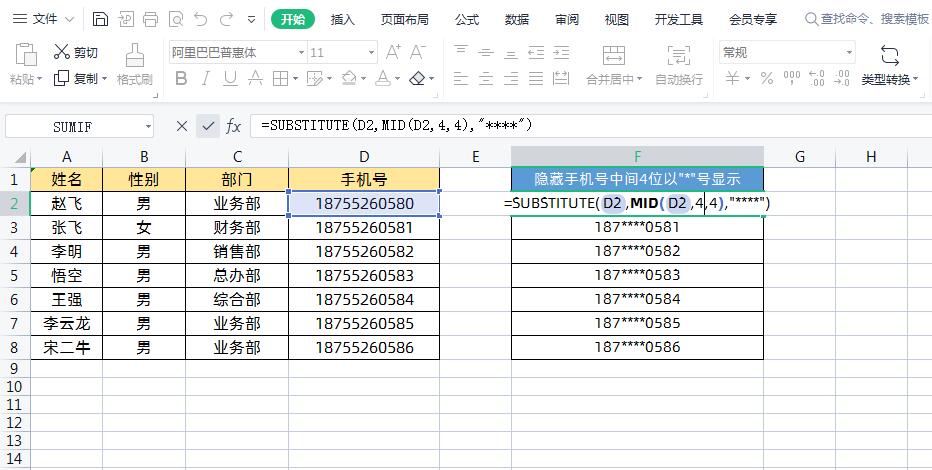This screenshot has height=470, width=932.
Task: Click the increase decimal places icon
Action: coord(817,78)
